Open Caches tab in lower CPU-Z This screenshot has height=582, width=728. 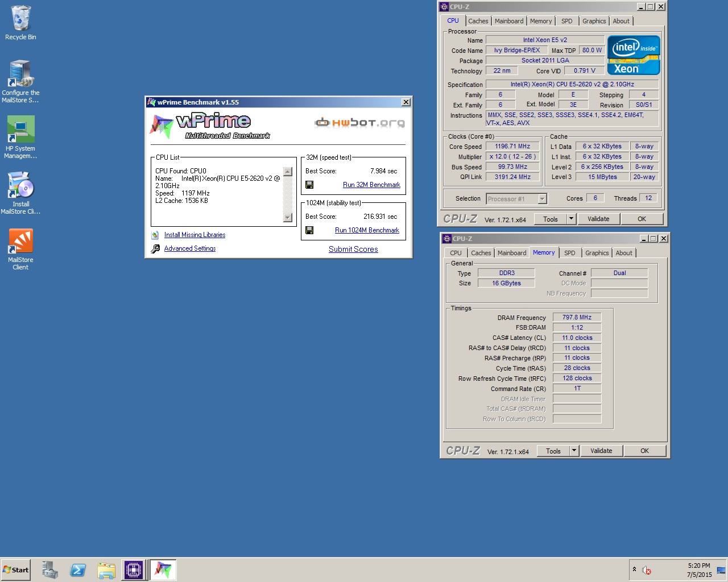click(481, 253)
